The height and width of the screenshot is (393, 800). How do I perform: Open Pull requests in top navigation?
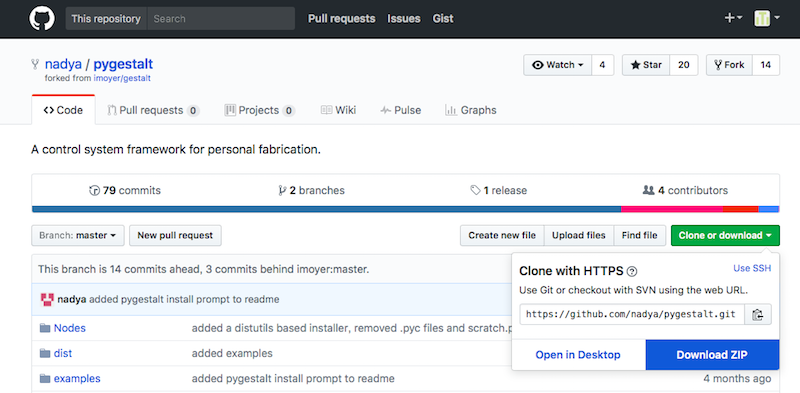pos(341,18)
